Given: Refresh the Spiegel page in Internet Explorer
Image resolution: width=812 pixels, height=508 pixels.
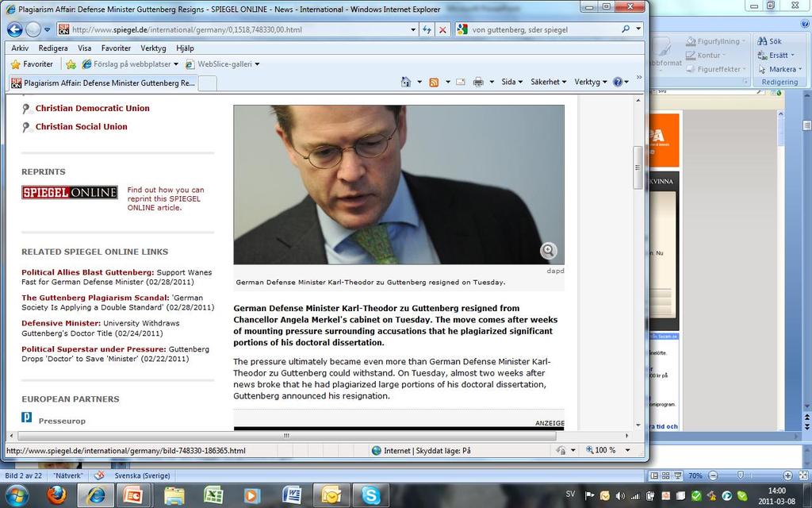Looking at the screenshot, I should [x=427, y=29].
